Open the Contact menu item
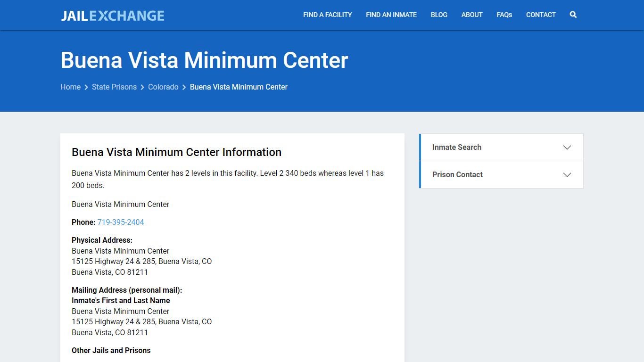Screen dimensions: 644x362 click(x=541, y=15)
